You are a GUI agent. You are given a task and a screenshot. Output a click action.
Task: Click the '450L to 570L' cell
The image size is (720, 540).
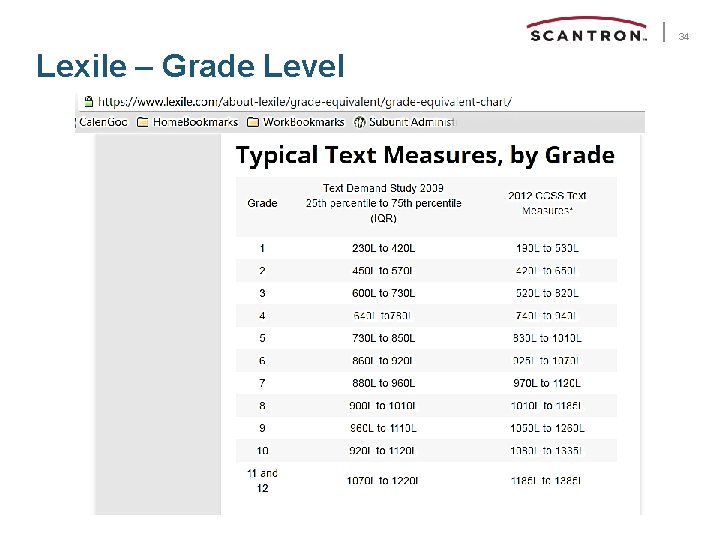382,271
